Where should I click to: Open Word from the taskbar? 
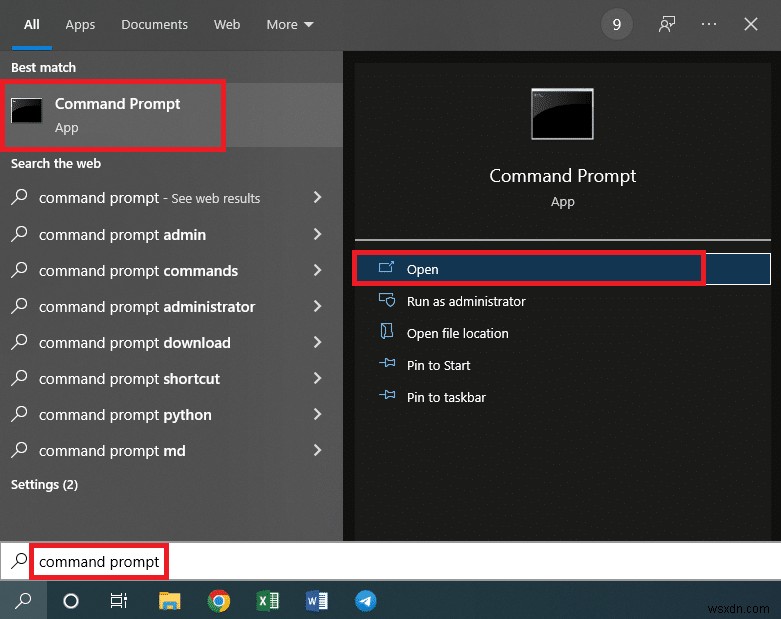click(x=317, y=601)
